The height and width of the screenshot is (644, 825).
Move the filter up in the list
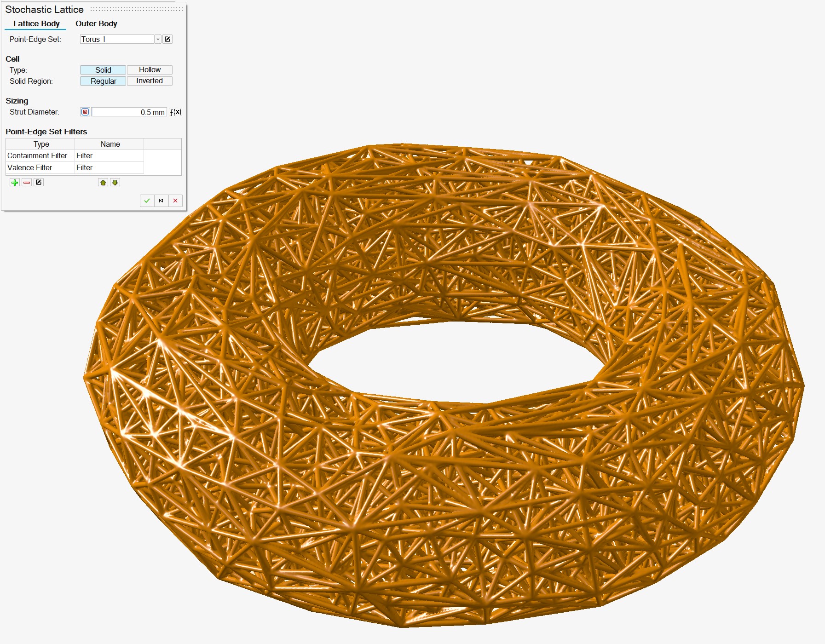(x=103, y=183)
